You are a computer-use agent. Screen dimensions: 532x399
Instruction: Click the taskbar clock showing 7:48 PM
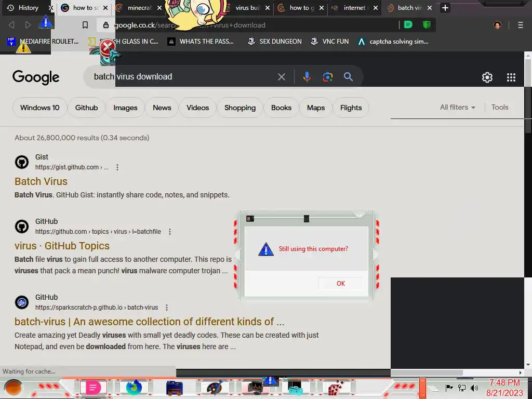504,388
